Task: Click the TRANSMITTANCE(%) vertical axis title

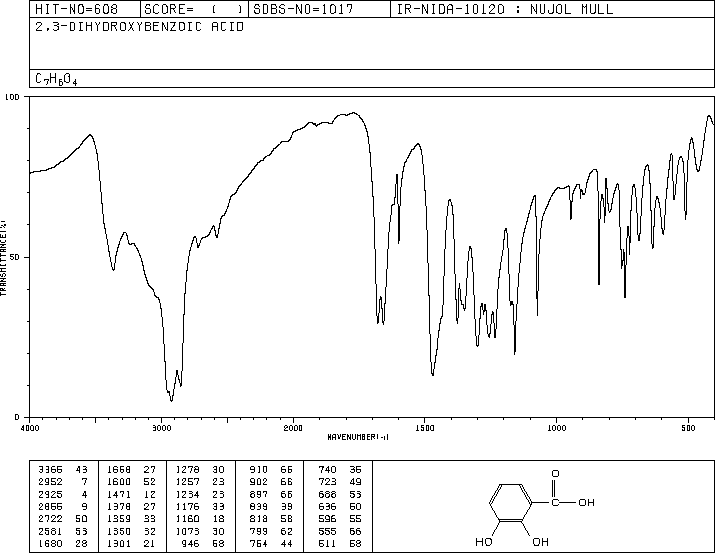Action: point(3,258)
